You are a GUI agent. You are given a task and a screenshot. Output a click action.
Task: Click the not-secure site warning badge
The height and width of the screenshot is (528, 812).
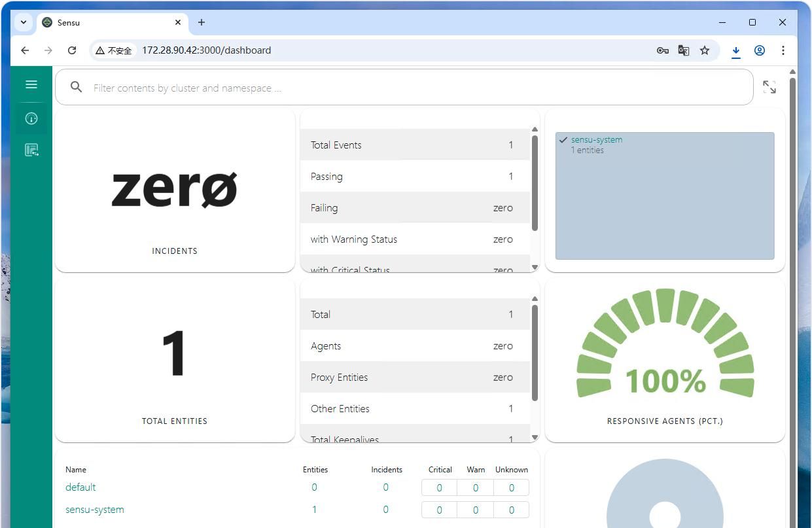click(x=114, y=50)
